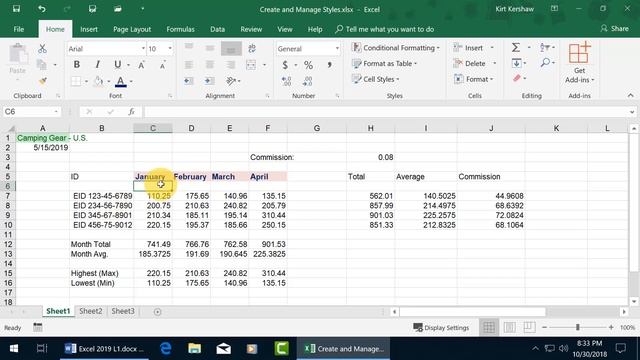Click the Fill Color bucket icon
Viewport: 640px width, 360px height.
(x=98, y=81)
